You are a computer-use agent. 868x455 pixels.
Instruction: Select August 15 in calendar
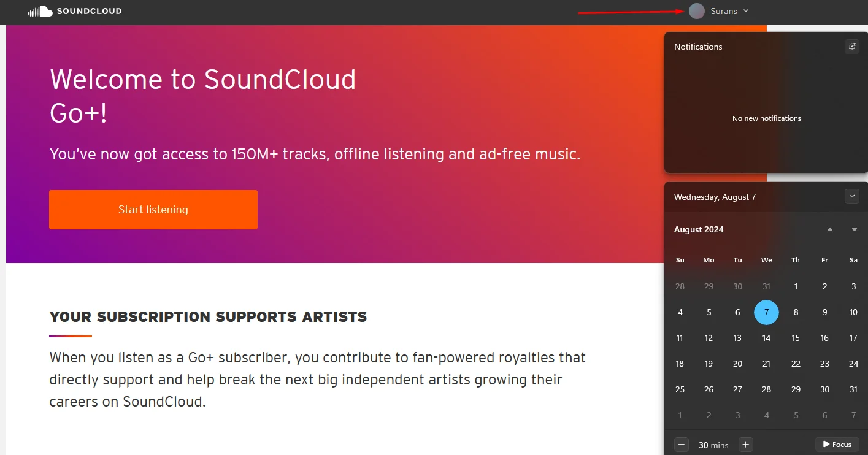coord(796,338)
